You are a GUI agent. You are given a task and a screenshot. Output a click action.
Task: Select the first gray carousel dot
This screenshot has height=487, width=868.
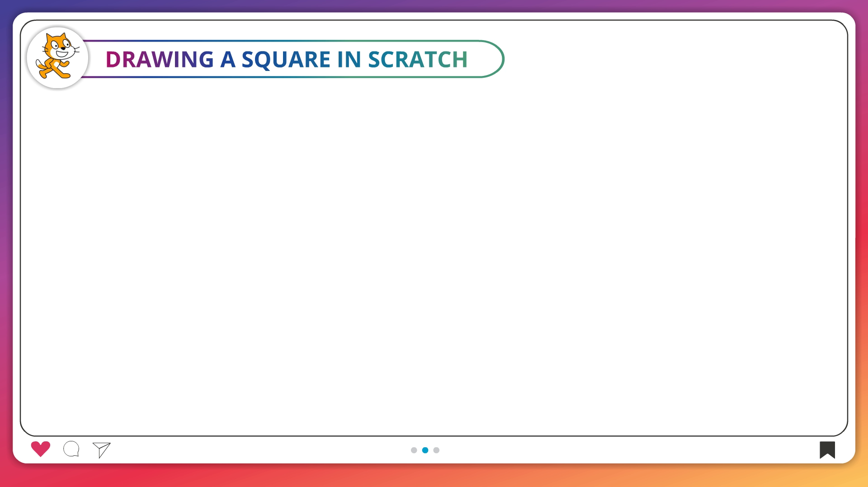click(x=414, y=450)
